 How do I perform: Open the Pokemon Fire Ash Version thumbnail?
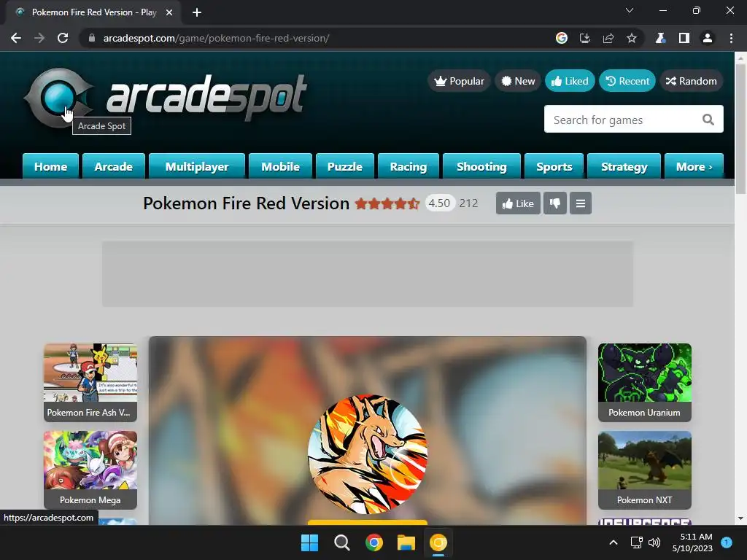click(x=90, y=382)
